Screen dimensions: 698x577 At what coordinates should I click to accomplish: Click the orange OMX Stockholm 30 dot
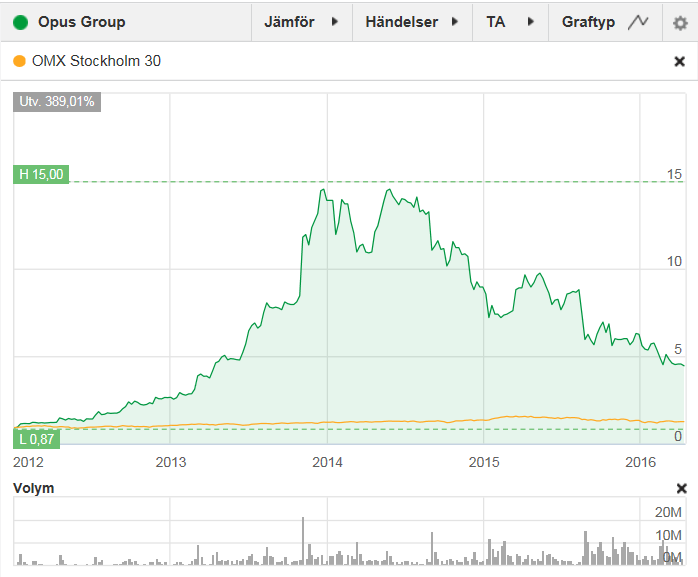(x=20, y=61)
